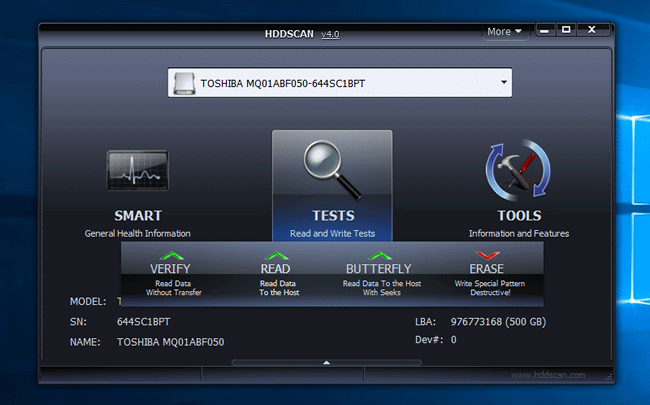Click the LBA value 976773168 (500 GB)

(498, 322)
